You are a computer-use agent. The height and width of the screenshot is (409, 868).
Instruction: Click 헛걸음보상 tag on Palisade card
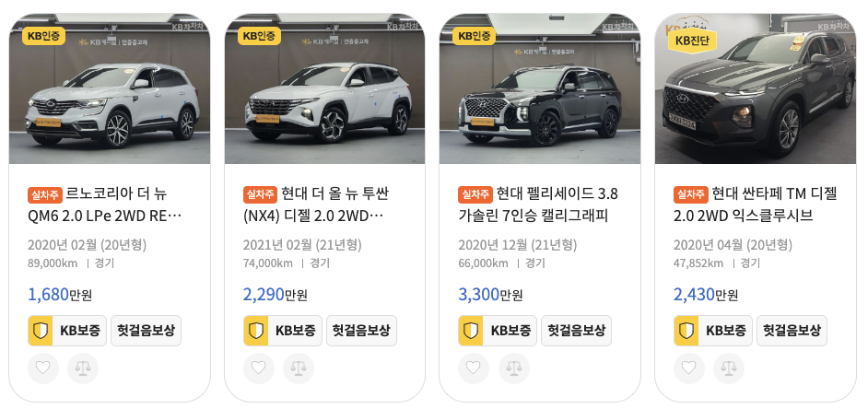[x=576, y=331]
